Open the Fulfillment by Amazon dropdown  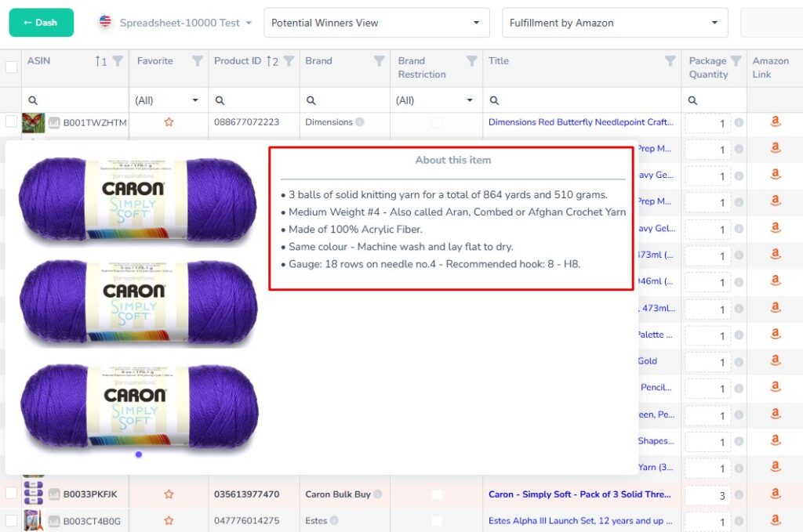715,23
